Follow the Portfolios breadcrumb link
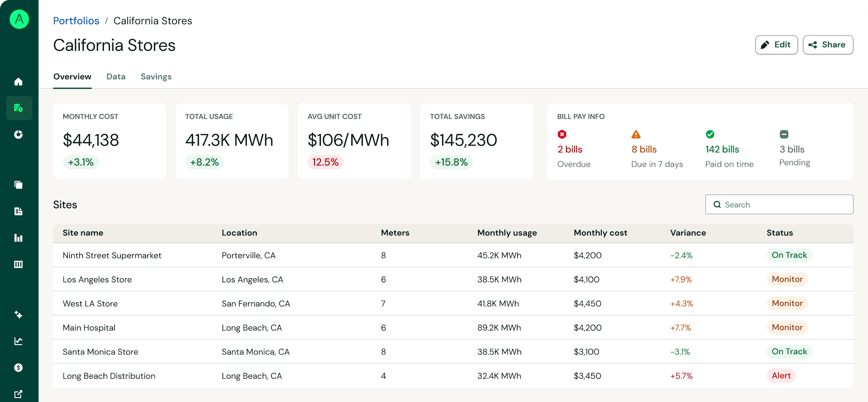 pyautogui.click(x=76, y=21)
